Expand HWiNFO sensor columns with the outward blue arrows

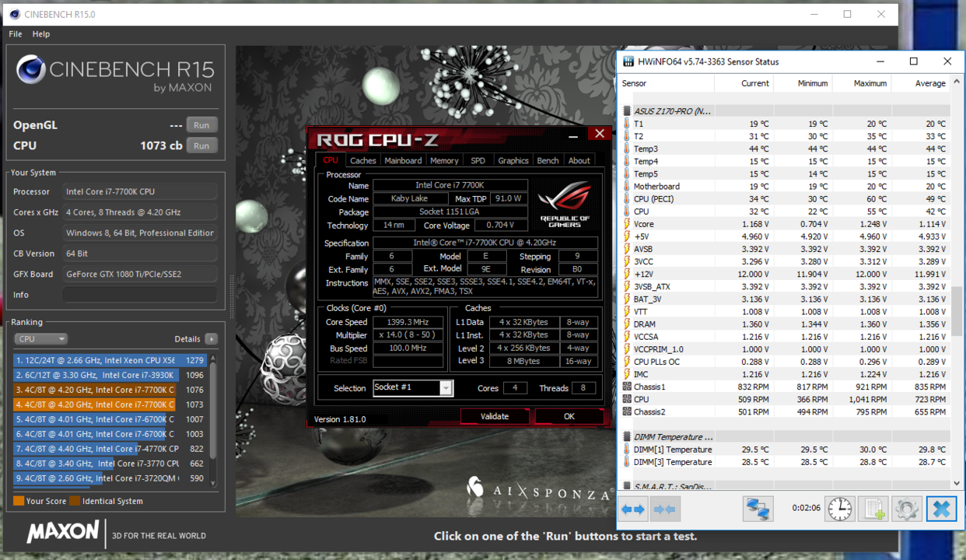632,509
